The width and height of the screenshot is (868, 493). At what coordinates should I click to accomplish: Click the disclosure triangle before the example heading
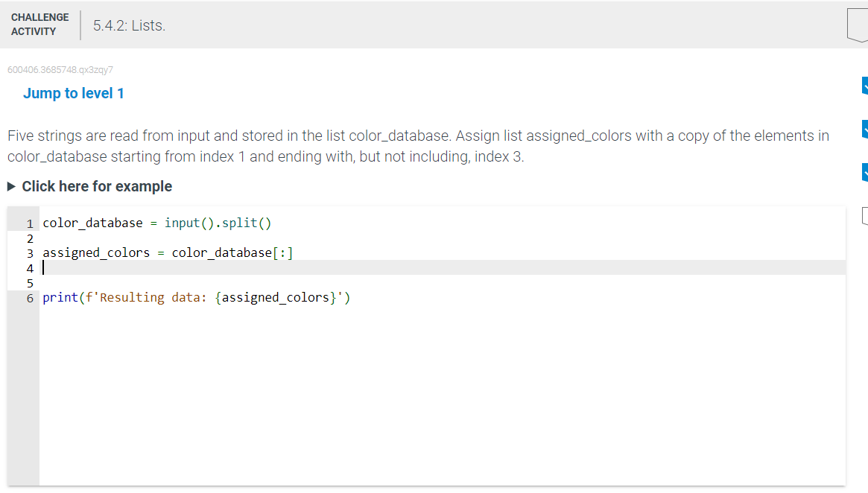[12, 186]
